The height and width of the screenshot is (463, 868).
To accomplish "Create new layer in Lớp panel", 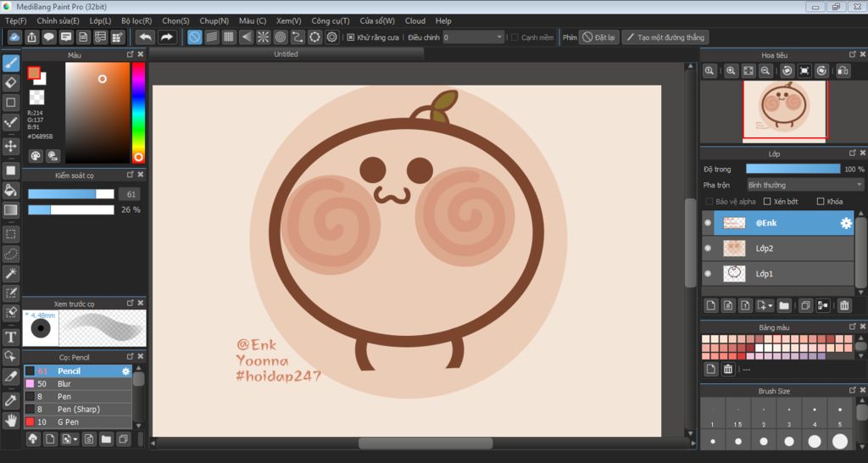I will pyautogui.click(x=711, y=305).
